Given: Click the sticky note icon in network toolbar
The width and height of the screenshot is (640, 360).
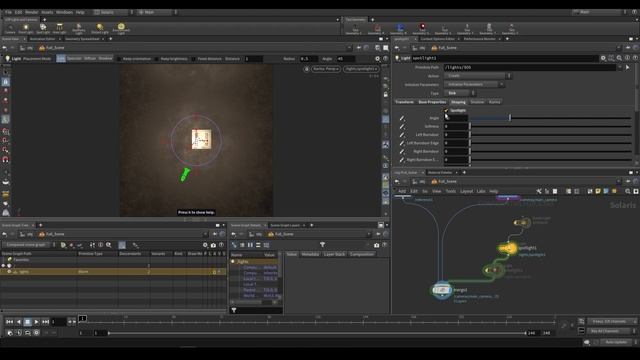Looking at the screenshot, I should click(x=598, y=191).
